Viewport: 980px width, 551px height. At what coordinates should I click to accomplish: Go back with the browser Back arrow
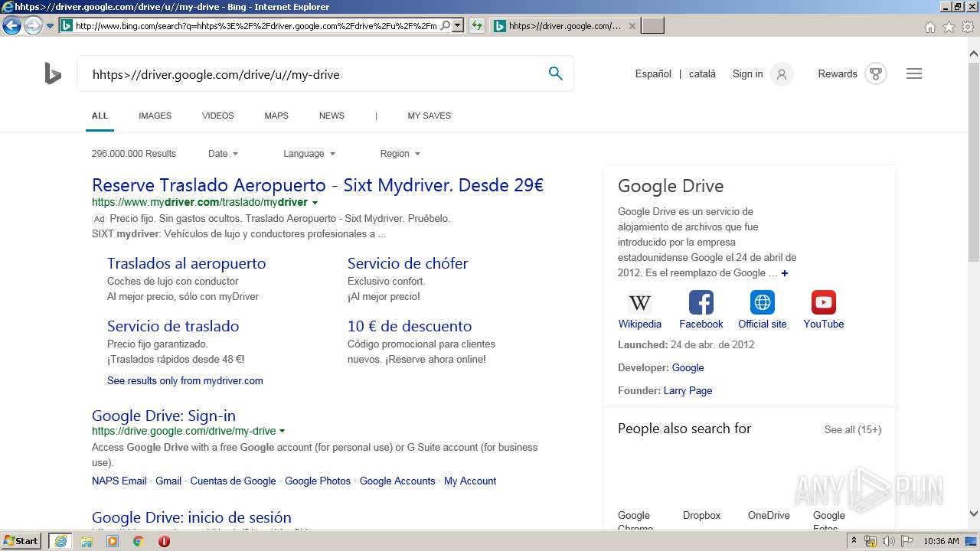11,26
